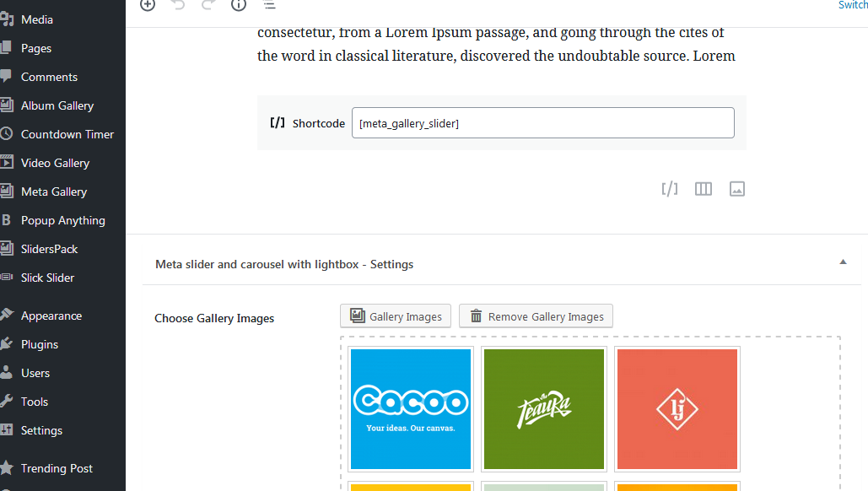This screenshot has width=868, height=491.
Task: Click the Album Gallery icon
Action: coord(7,105)
